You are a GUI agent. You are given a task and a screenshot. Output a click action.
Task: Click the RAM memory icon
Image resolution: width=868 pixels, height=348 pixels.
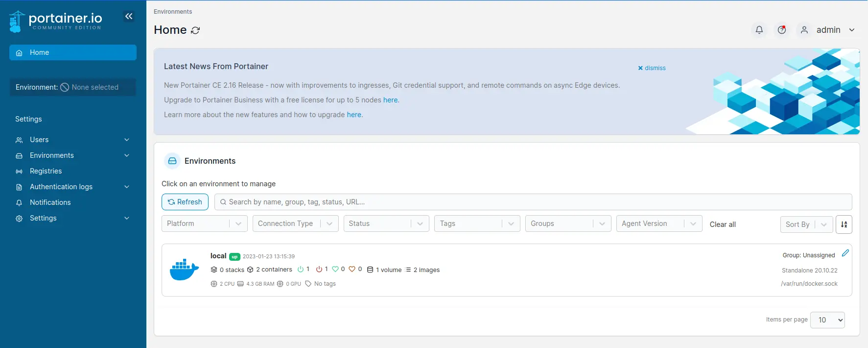[x=240, y=284]
